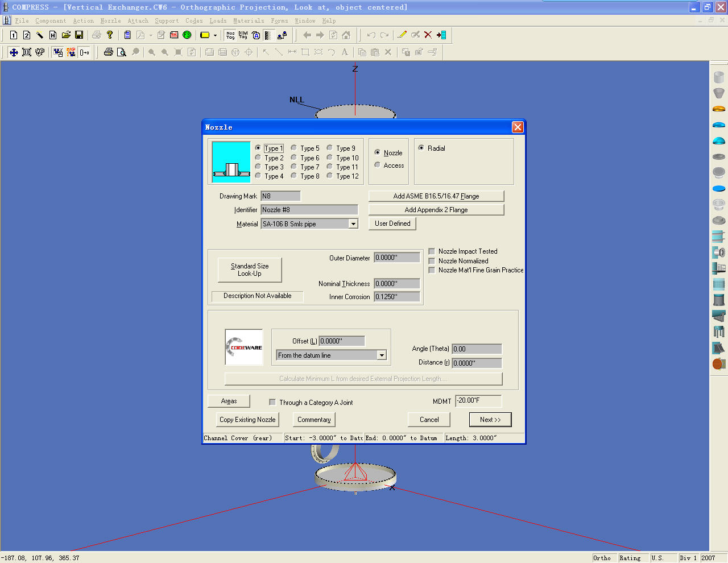The height and width of the screenshot is (563, 728).
Task: Enable Nozzle Mat'l Fine Grain Practice checkbox
Action: coord(432,270)
